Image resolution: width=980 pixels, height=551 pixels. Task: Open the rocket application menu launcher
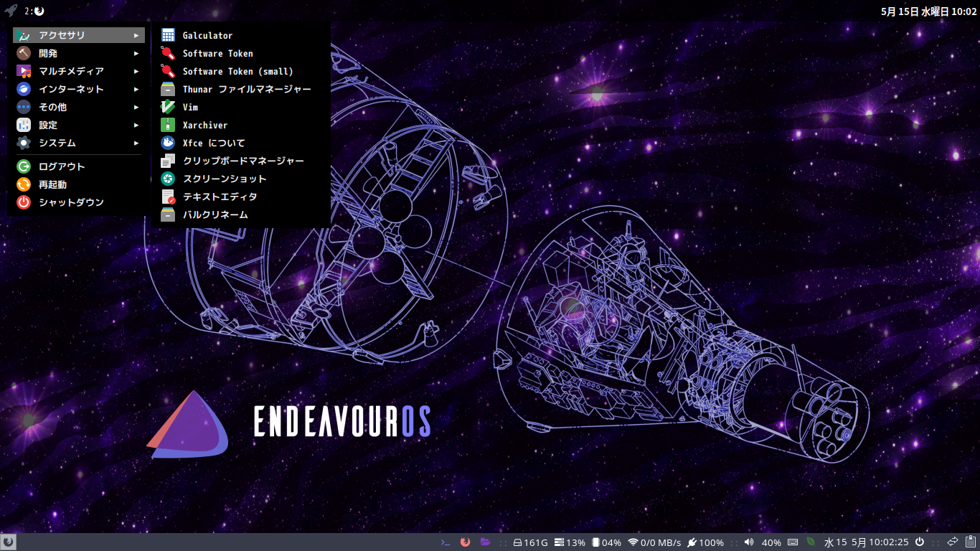click(x=11, y=11)
